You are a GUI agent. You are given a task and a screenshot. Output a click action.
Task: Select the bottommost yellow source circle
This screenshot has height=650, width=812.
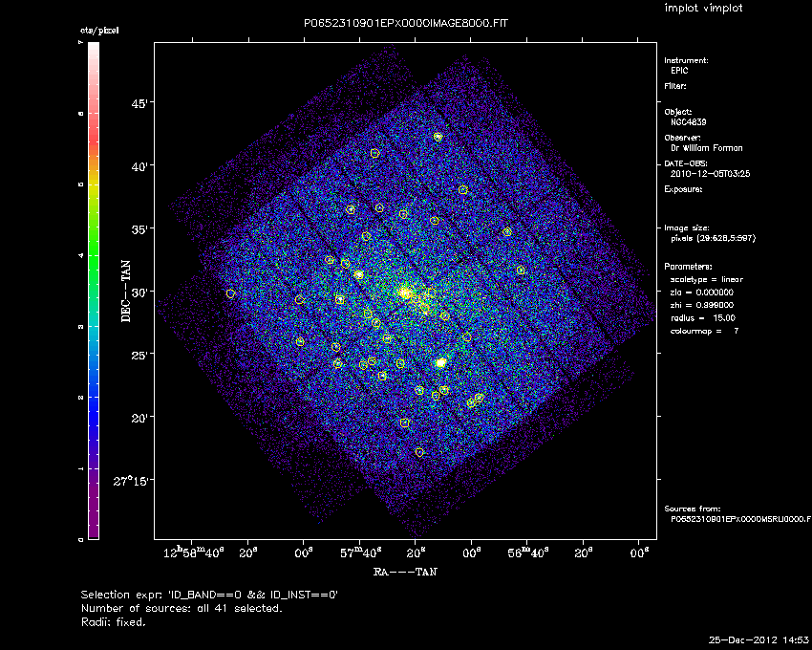pos(419,452)
